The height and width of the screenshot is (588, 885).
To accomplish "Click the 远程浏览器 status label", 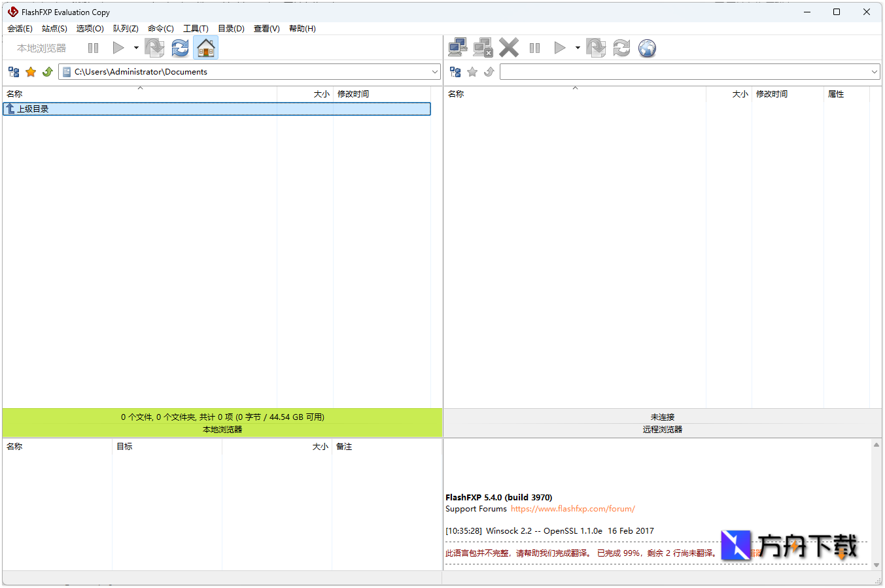I will coord(663,430).
